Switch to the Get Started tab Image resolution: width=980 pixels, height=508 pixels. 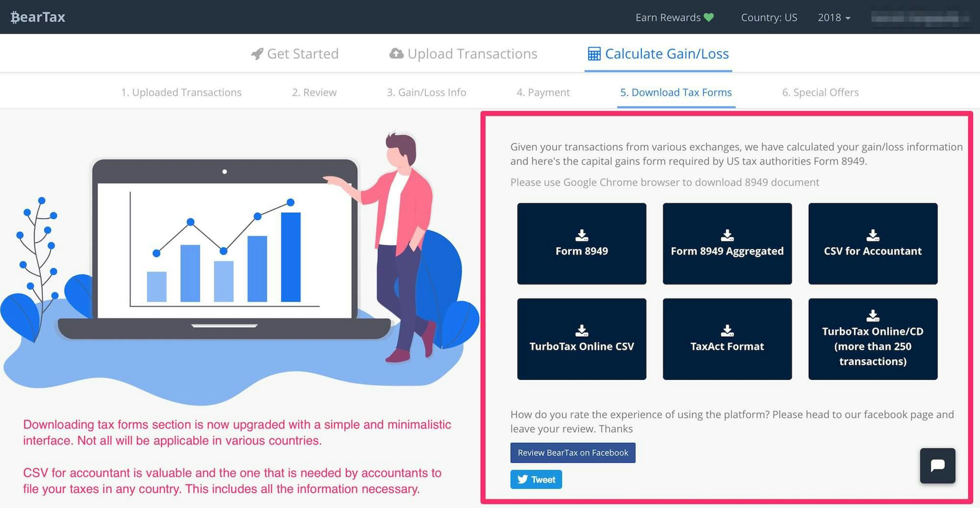(295, 54)
